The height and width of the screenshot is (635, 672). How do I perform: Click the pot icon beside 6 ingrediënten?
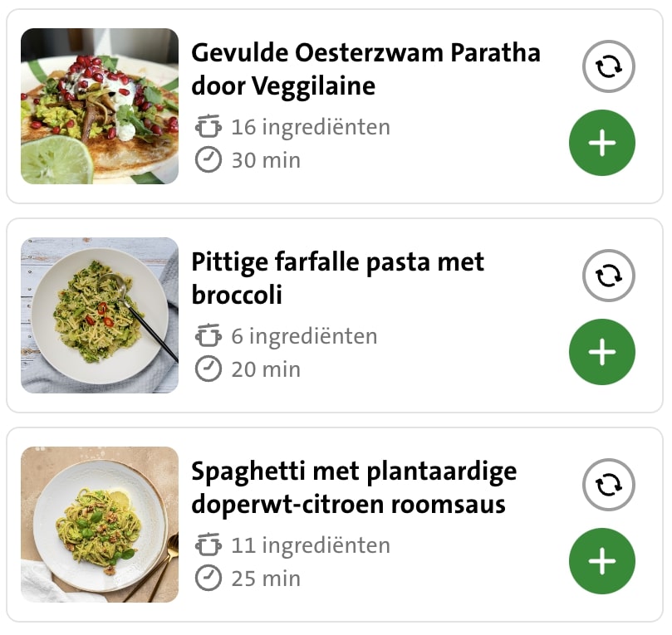208,336
